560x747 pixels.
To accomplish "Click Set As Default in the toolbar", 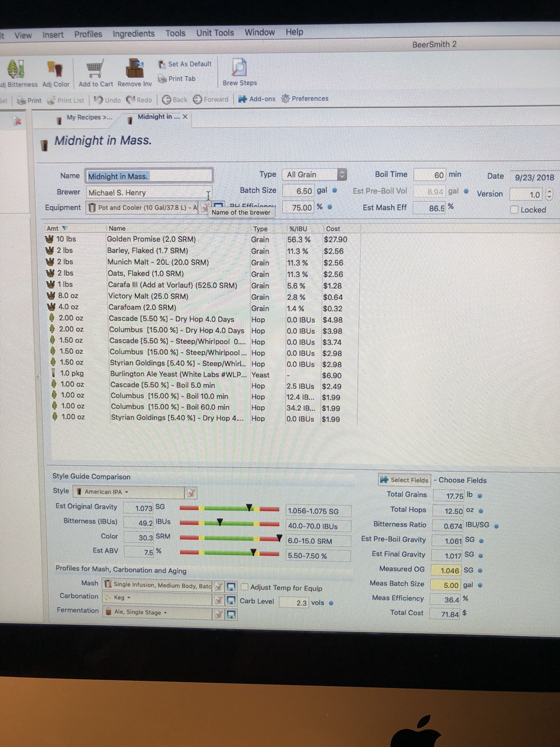I will (184, 64).
